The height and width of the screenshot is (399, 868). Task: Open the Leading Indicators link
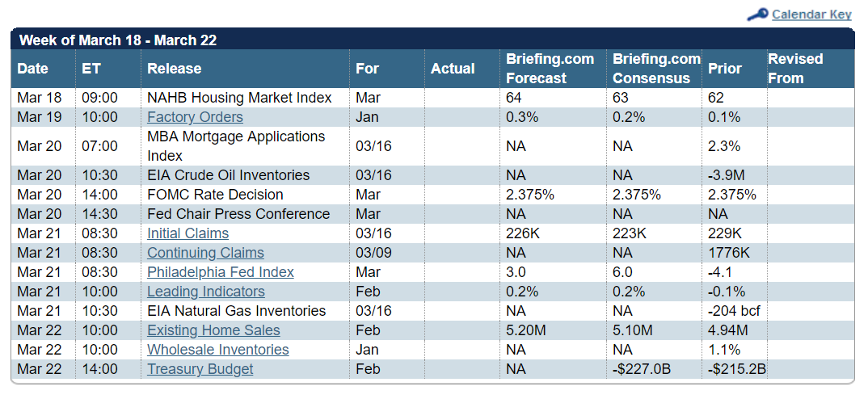[x=206, y=292]
